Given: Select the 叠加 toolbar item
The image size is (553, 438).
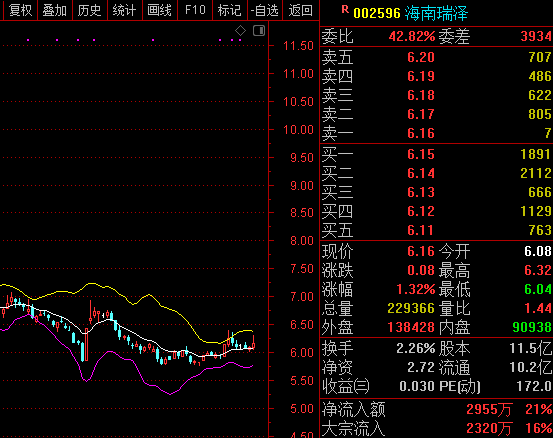Looking at the screenshot, I should [55, 10].
